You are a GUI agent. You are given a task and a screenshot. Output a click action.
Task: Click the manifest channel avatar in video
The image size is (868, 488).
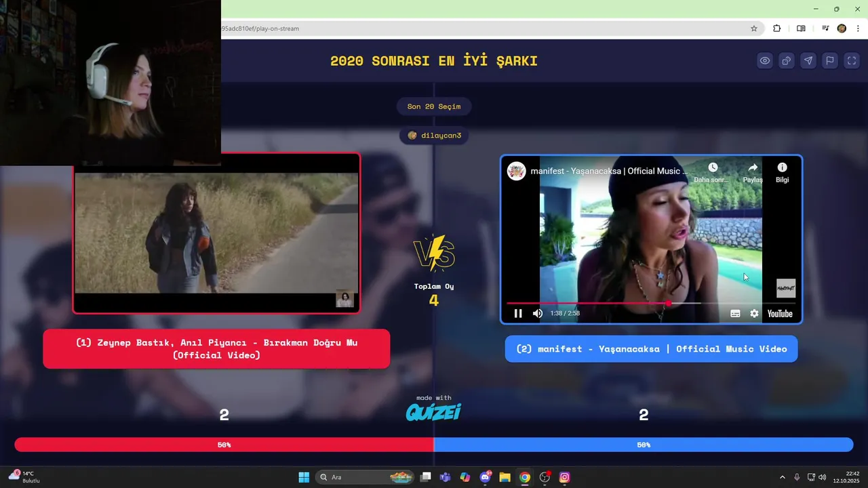[517, 171]
